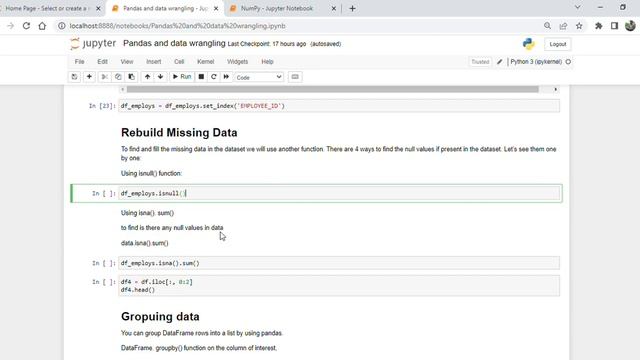Open the browser profile avatar
The height and width of the screenshot is (360, 640).
[x=630, y=26]
